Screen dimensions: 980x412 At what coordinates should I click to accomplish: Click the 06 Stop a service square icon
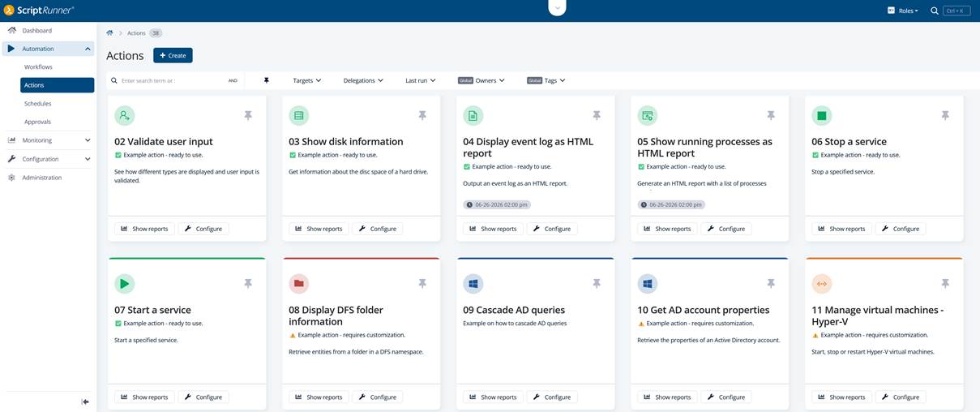click(x=821, y=116)
